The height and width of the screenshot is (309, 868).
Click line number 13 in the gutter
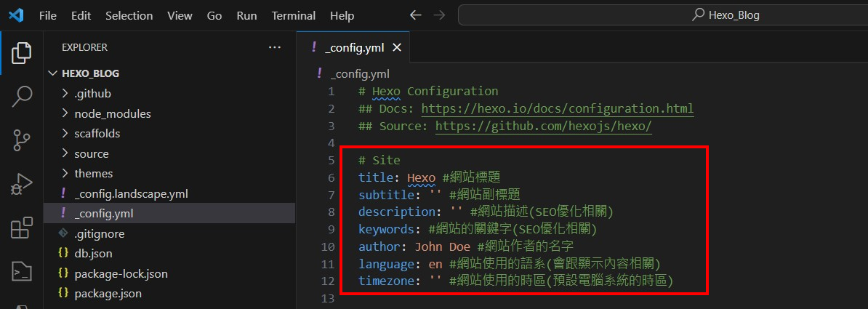328,299
